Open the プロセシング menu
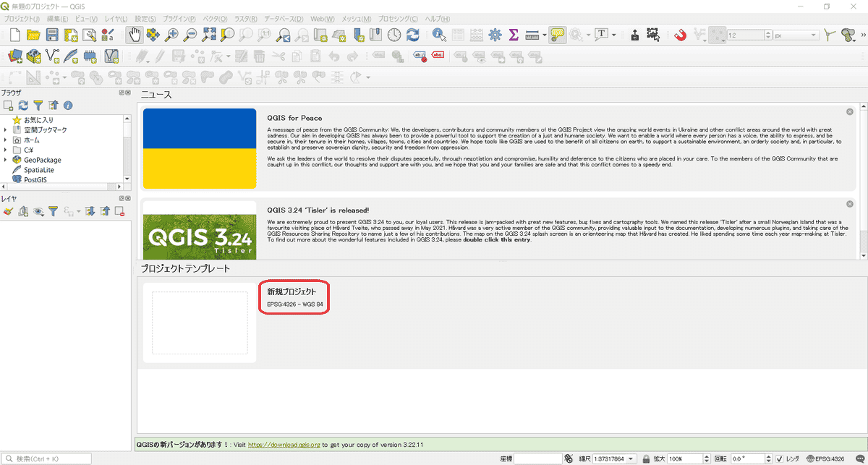Image resolution: width=868 pixels, height=465 pixels. tap(398, 17)
